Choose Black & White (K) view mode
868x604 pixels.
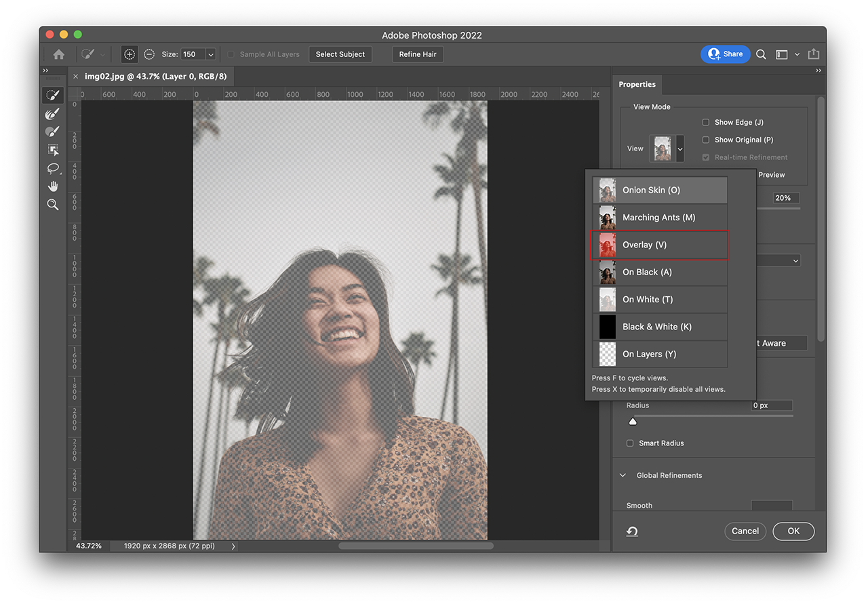point(659,327)
